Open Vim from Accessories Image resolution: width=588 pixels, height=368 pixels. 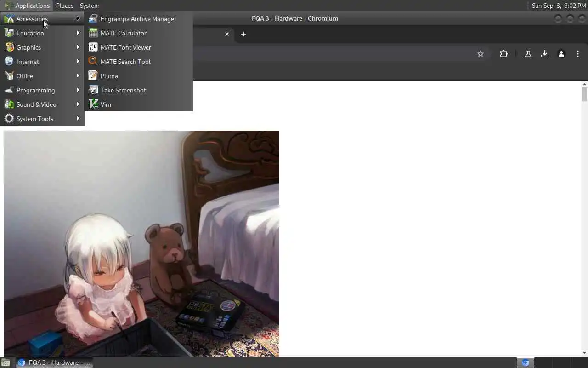[x=138, y=104]
